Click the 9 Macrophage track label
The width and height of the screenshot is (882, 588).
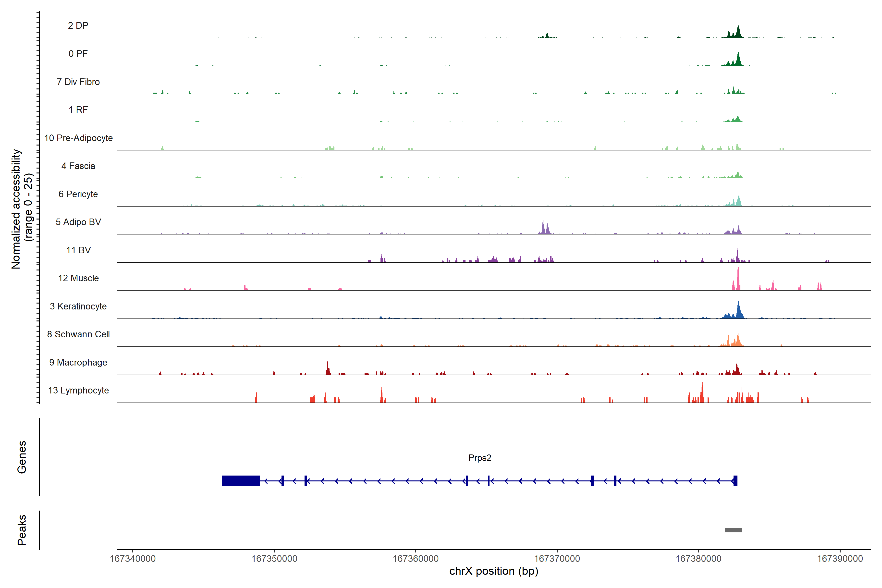pyautogui.click(x=78, y=363)
